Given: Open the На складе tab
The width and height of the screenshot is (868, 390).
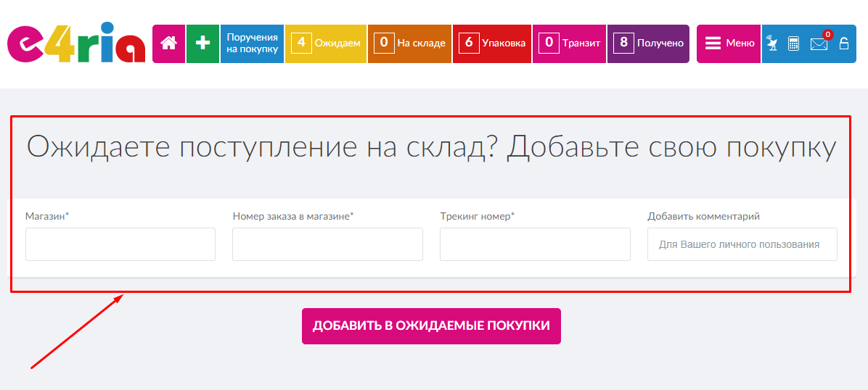Looking at the screenshot, I should 409,43.
